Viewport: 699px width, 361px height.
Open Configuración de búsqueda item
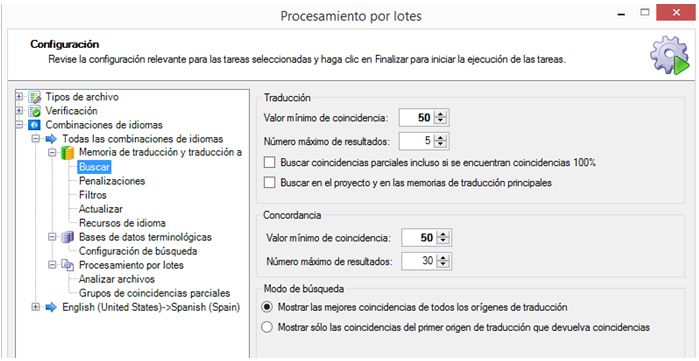coord(138,251)
